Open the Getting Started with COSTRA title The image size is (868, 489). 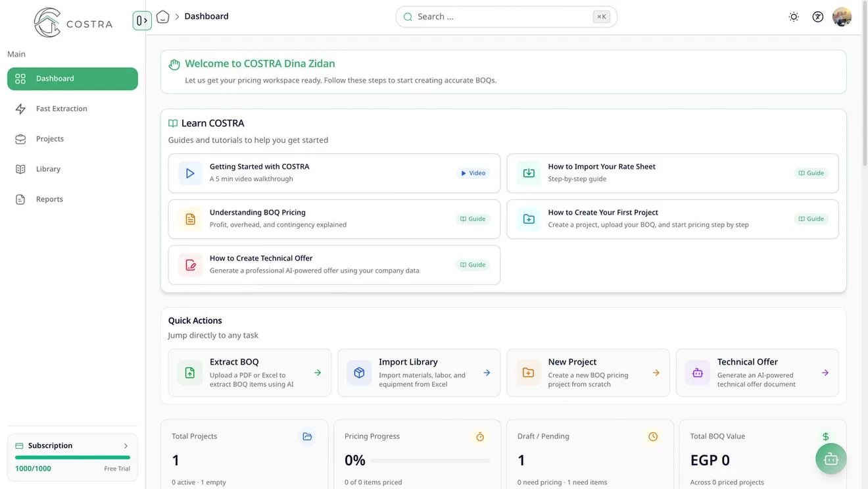pyautogui.click(x=259, y=167)
